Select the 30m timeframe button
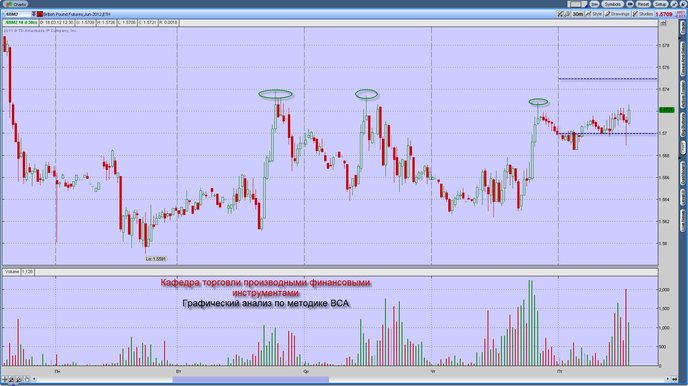Image resolution: width=688 pixels, height=386 pixels. (x=577, y=14)
